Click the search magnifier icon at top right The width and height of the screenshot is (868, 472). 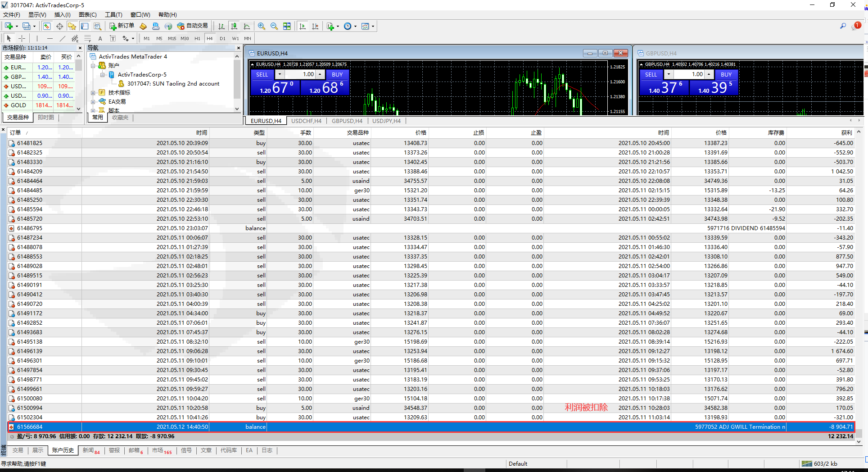click(843, 26)
